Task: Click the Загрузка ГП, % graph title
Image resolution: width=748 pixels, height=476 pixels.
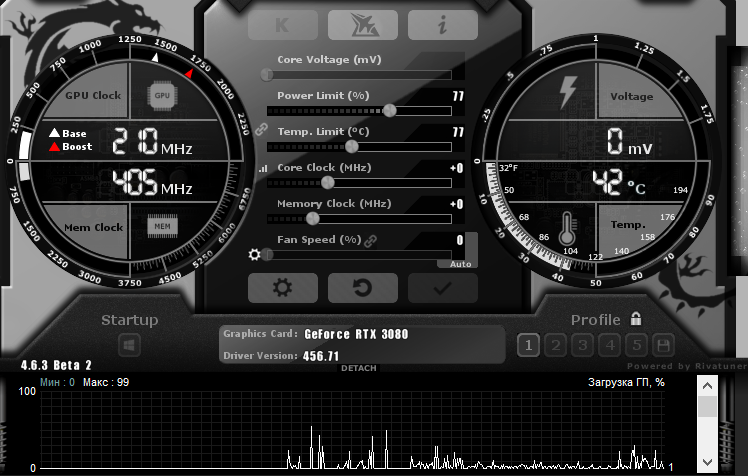Action: click(626, 383)
